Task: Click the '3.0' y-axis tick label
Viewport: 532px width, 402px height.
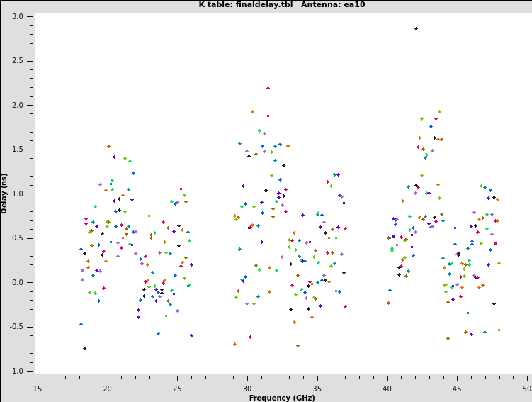Action: pos(18,16)
